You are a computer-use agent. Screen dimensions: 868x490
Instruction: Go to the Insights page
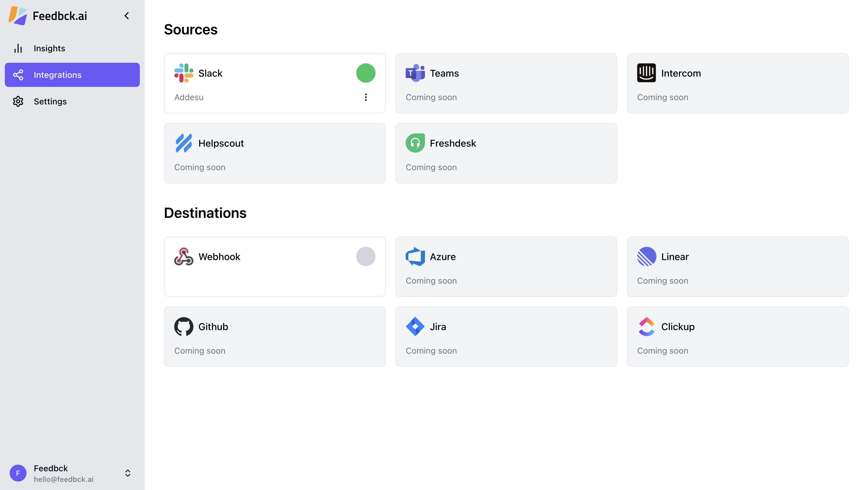49,48
